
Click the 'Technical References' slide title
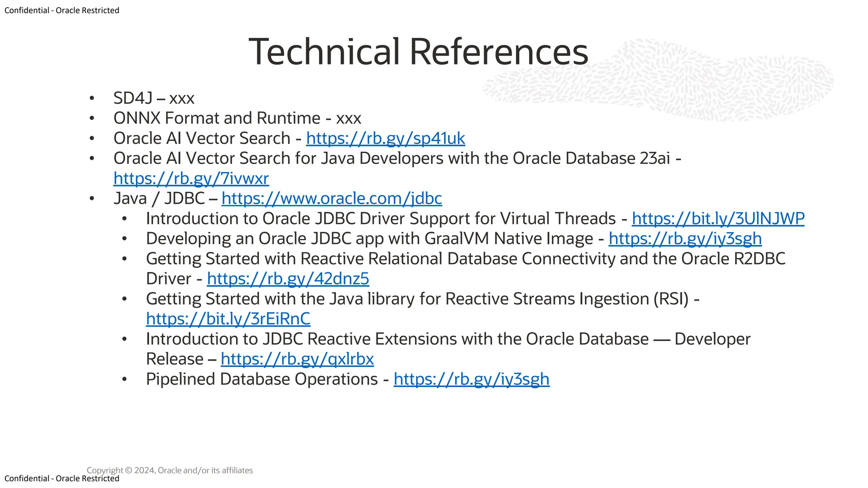pyautogui.click(x=418, y=51)
